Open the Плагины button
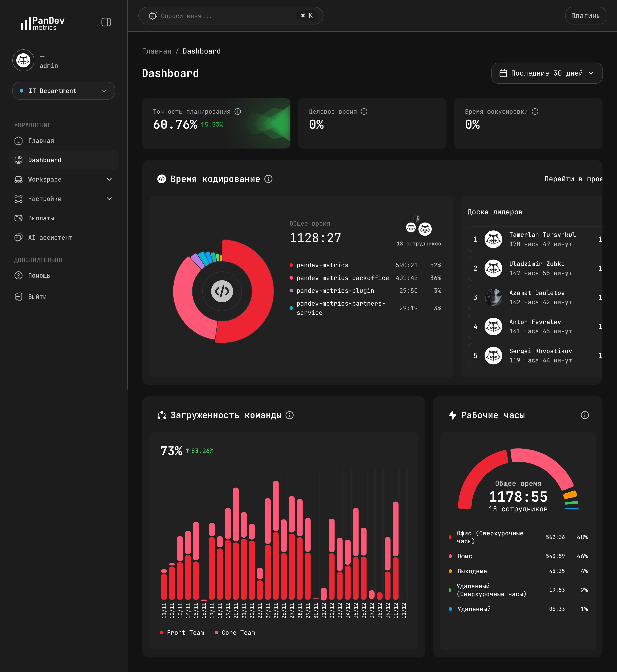The image size is (617, 672). 585,15
